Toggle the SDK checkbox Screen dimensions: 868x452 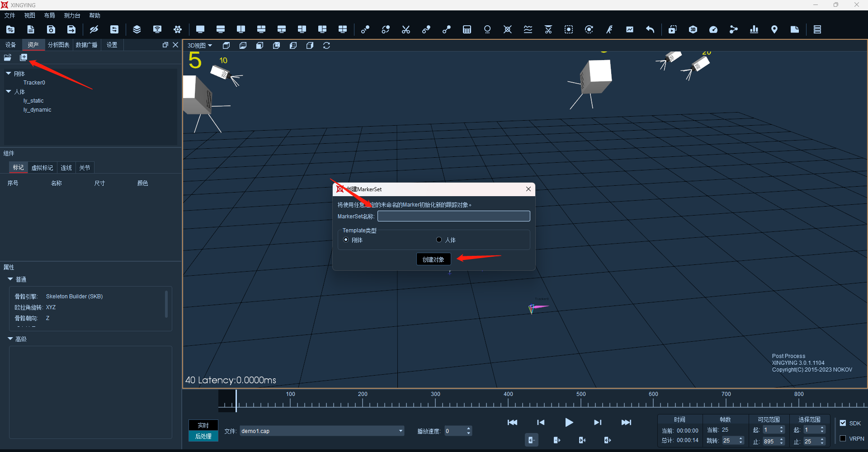pyautogui.click(x=843, y=423)
